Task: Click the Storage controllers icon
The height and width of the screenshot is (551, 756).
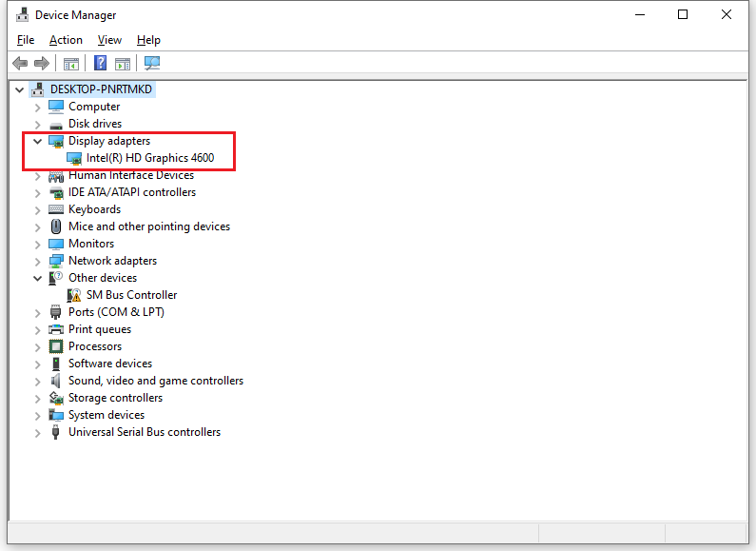Action: tap(56, 398)
